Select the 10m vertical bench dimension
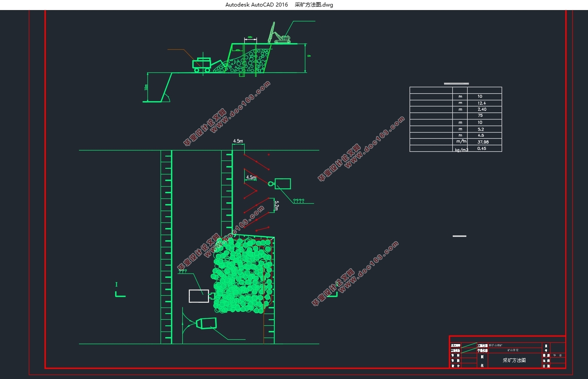The width and height of the screenshot is (588, 379). 146,87
